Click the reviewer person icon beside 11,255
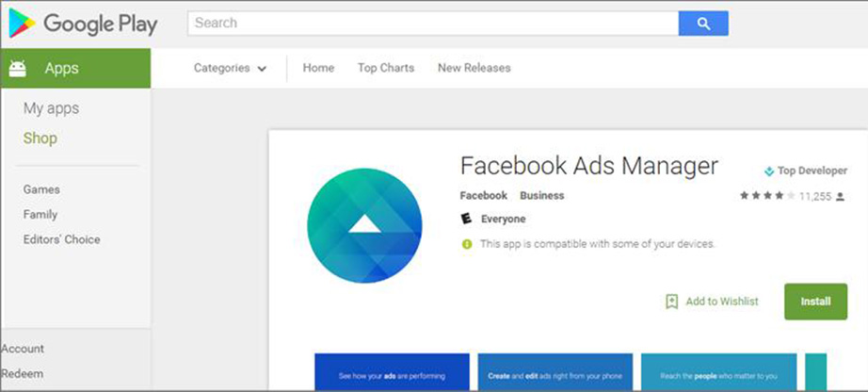868x392 pixels. (841, 196)
